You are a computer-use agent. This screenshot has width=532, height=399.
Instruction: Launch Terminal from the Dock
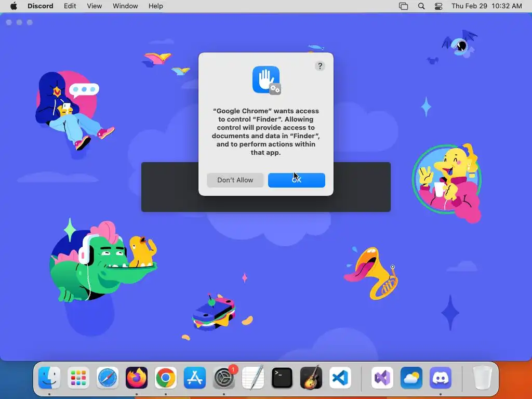[282, 378]
